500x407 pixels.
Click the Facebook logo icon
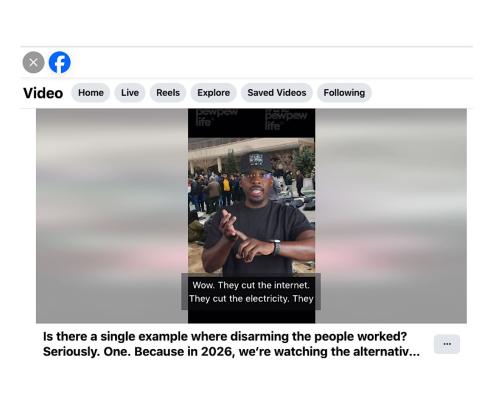coord(60,62)
